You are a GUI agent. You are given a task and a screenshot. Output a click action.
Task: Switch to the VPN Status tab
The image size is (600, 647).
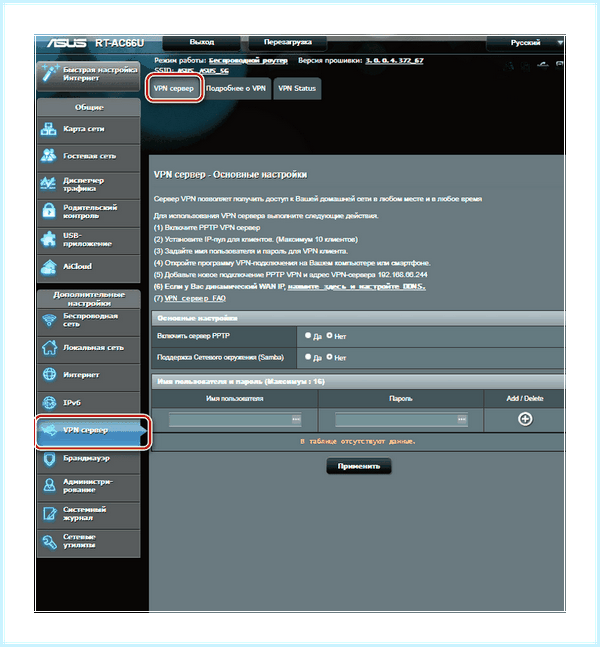(x=297, y=88)
